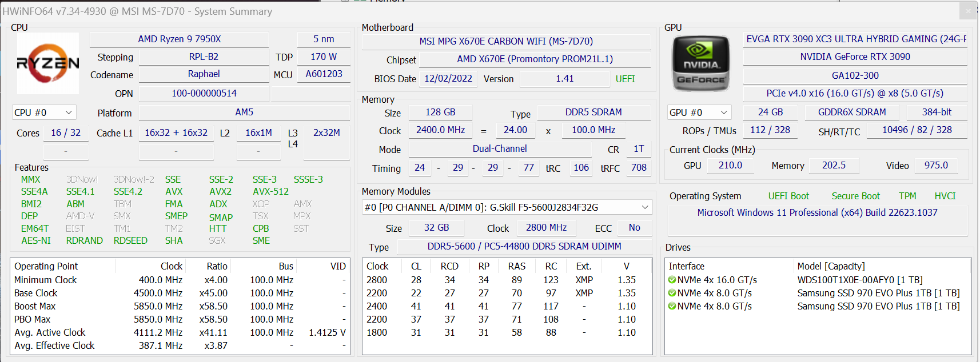Screen dimensions: 980x362
Task: Click the BIOS date 12/02/2022 field
Action: click(448, 79)
